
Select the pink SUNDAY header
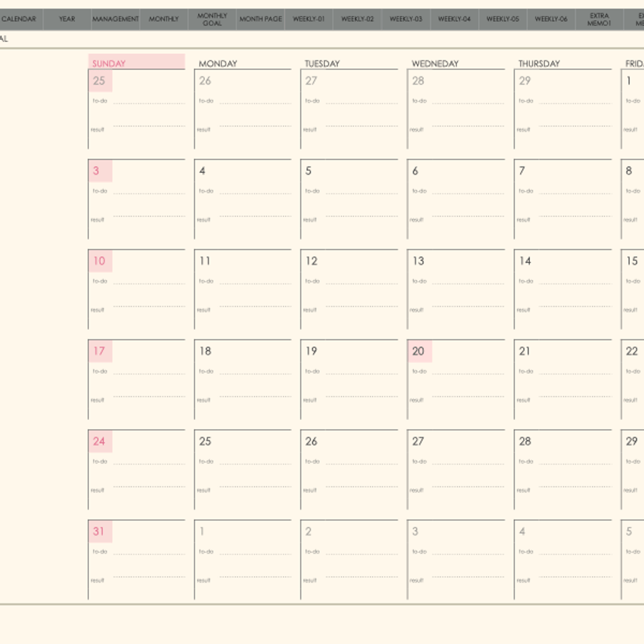click(x=136, y=62)
